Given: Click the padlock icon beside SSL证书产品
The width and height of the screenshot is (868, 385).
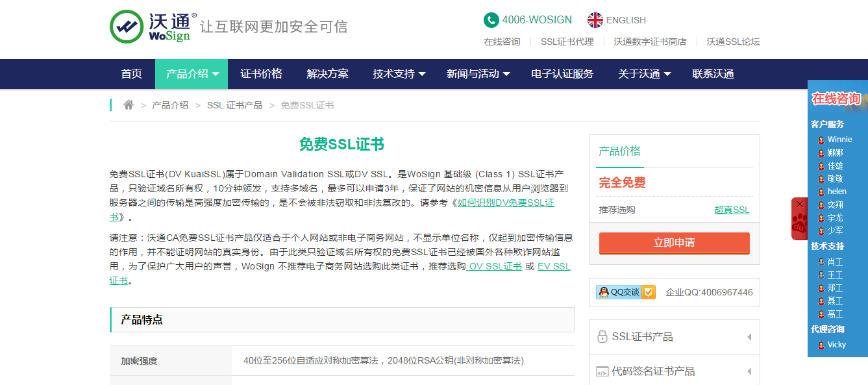Looking at the screenshot, I should click(602, 336).
